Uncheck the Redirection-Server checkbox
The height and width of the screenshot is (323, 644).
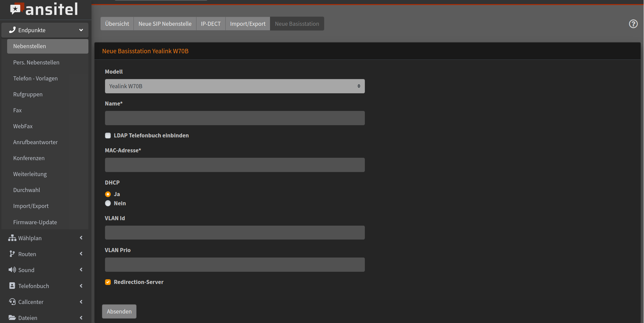(108, 282)
